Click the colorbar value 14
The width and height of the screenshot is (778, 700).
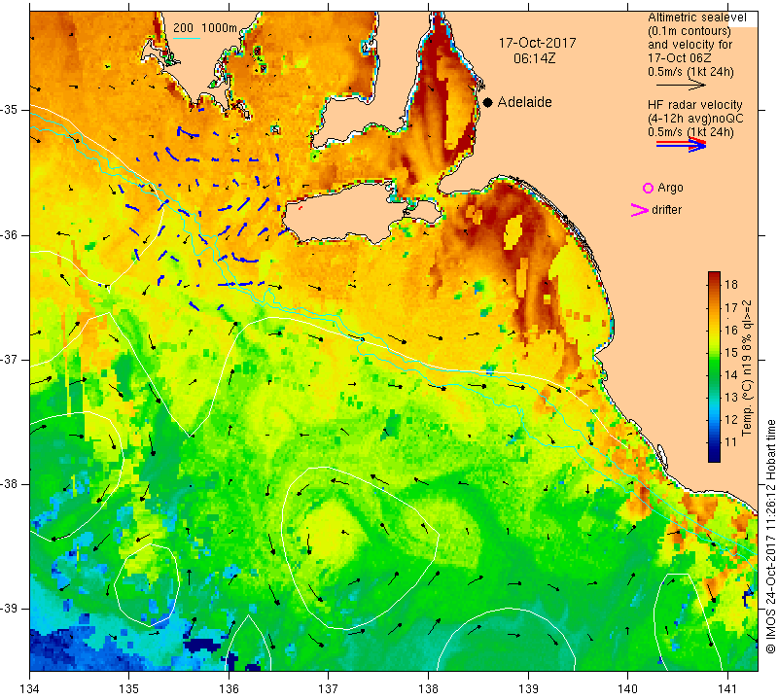pos(731,375)
